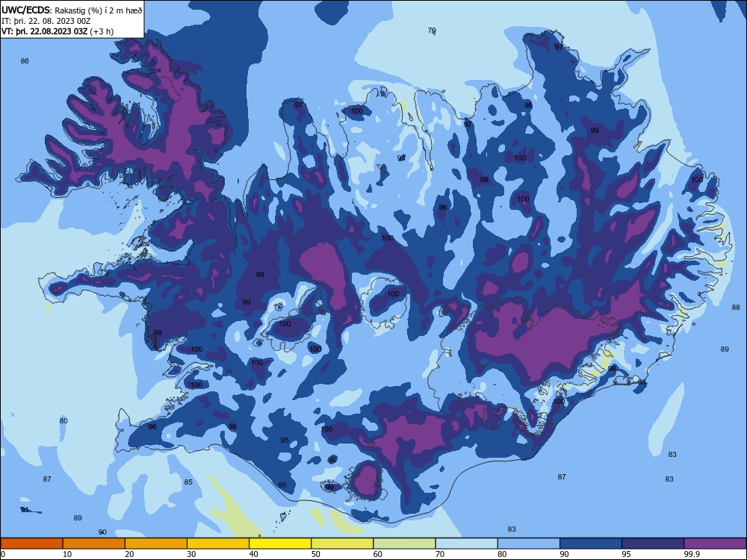Image resolution: width=747 pixels, height=560 pixels.
Task: Select the "30" label on the colour scale
Action: pos(191,554)
